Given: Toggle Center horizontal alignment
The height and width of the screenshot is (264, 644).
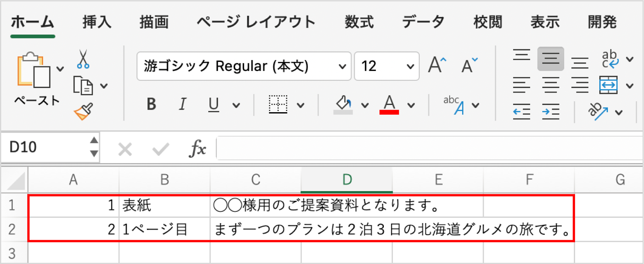Looking at the screenshot, I should tap(551, 85).
